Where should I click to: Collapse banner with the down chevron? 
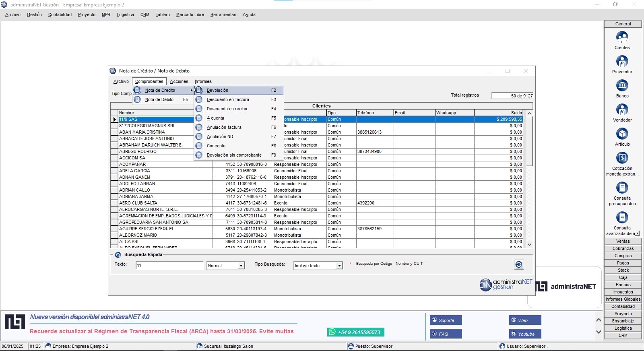pos(599,332)
